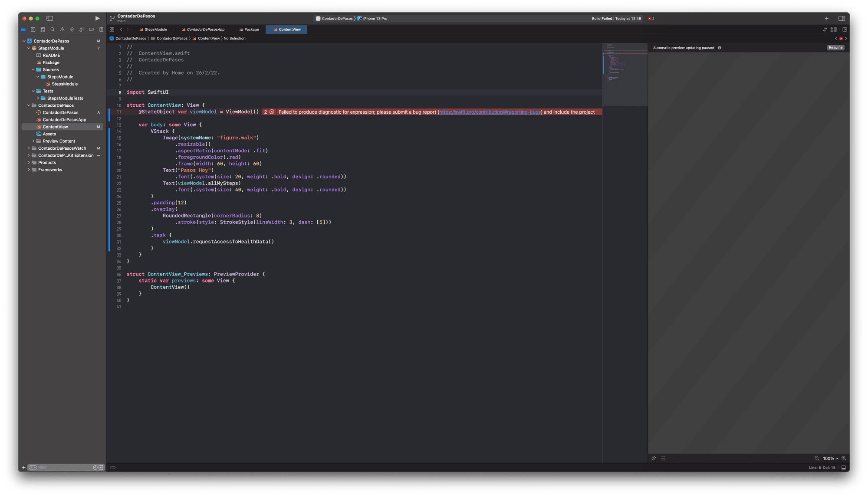Click the error badge on line 11

point(269,112)
